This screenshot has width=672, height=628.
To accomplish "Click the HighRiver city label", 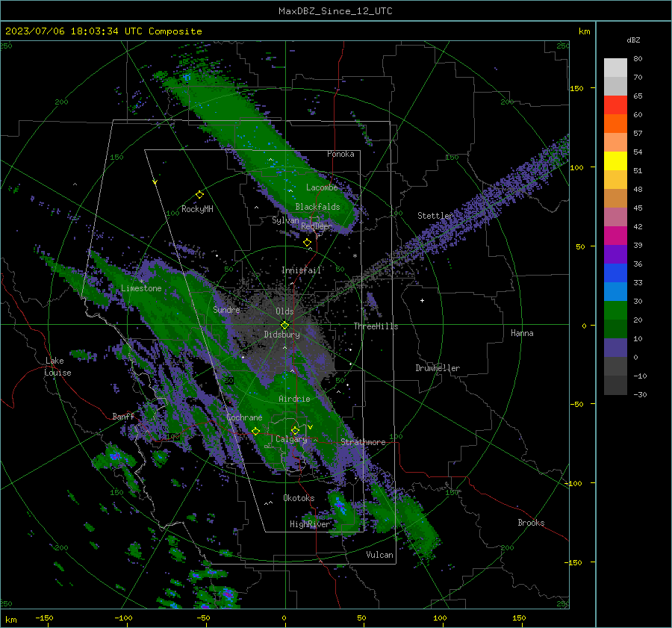I will [310, 524].
